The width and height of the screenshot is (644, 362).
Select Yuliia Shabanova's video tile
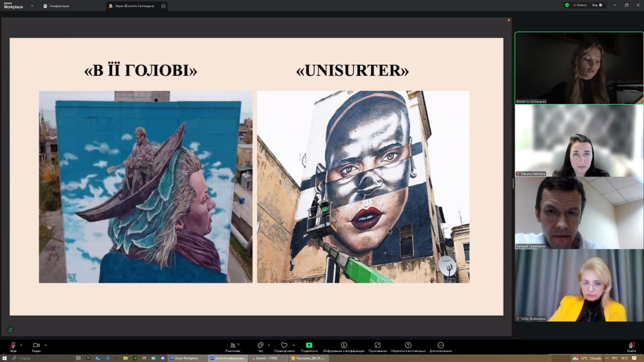pyautogui.click(x=579, y=285)
